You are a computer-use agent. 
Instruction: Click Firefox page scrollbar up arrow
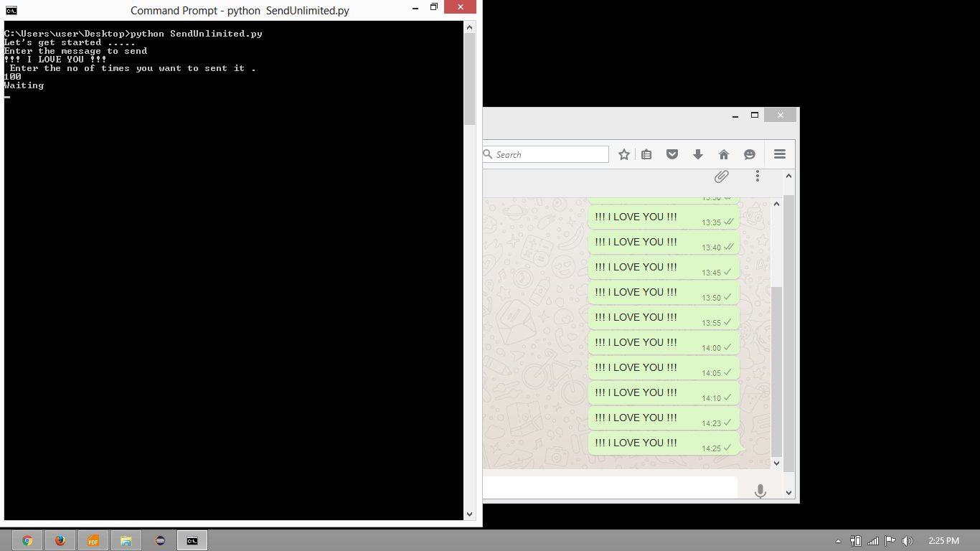point(789,176)
